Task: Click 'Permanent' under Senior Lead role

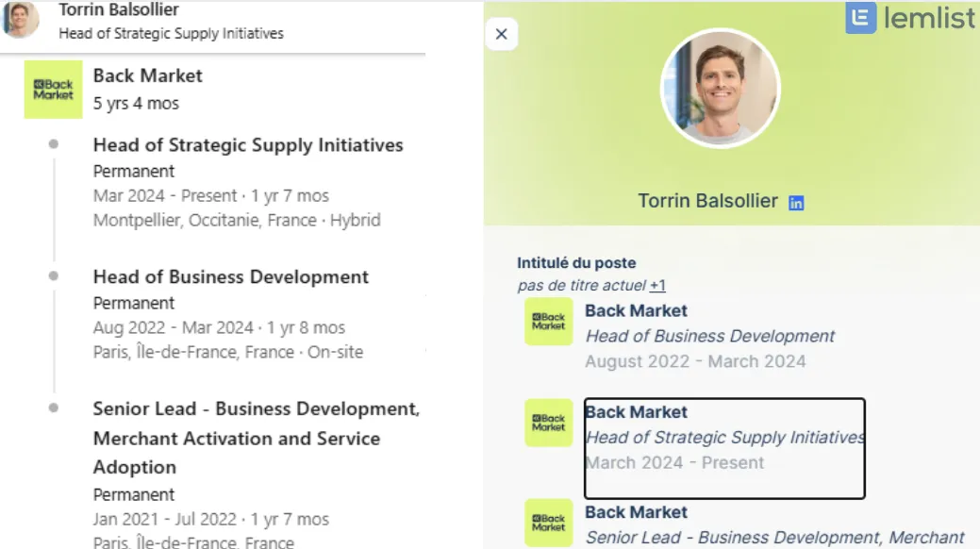Action: 134,494
